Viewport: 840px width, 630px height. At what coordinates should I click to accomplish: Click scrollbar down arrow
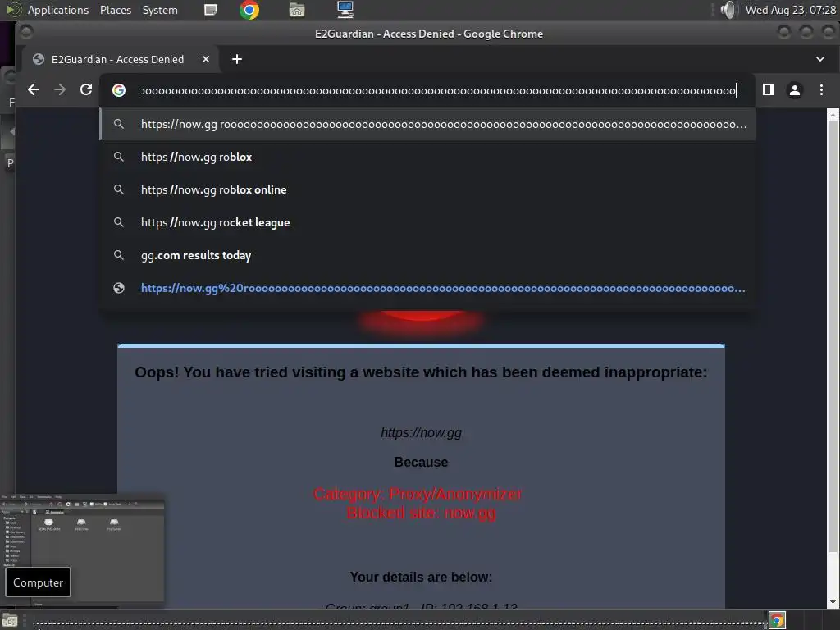click(833, 602)
